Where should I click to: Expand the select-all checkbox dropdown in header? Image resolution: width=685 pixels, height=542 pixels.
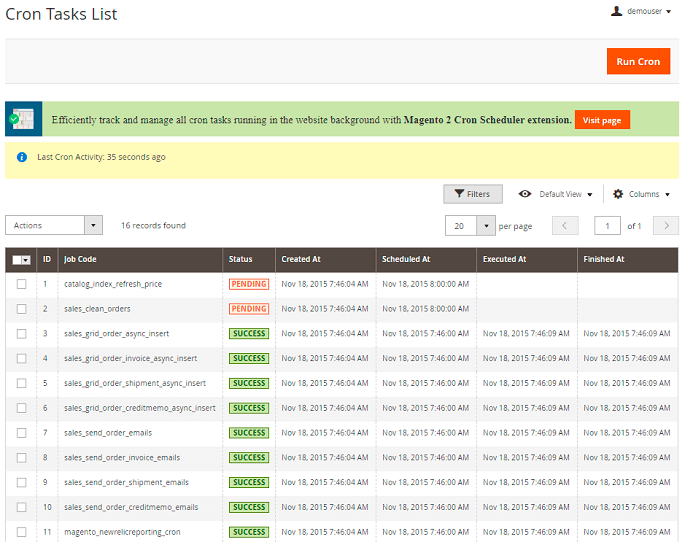tap(27, 260)
